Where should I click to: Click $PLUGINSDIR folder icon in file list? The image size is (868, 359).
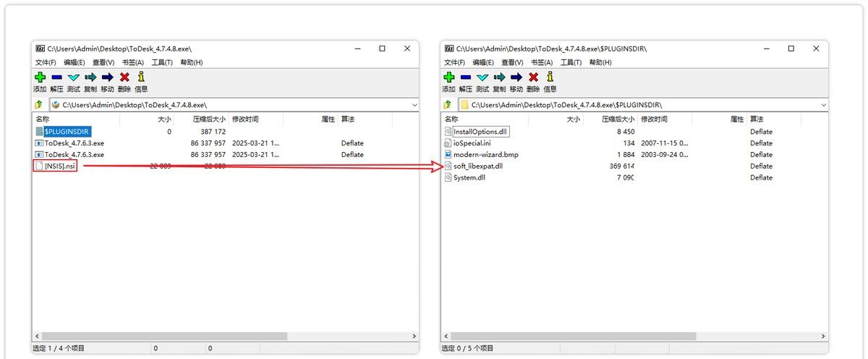click(39, 132)
